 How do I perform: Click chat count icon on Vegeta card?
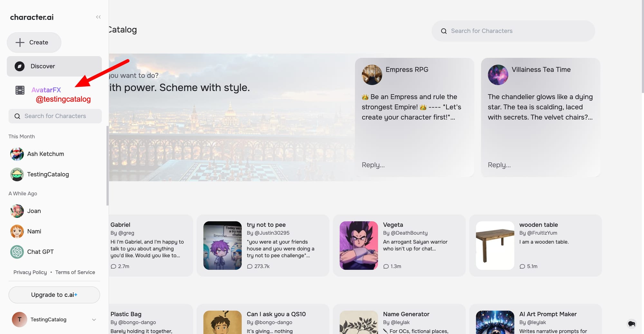(386, 266)
